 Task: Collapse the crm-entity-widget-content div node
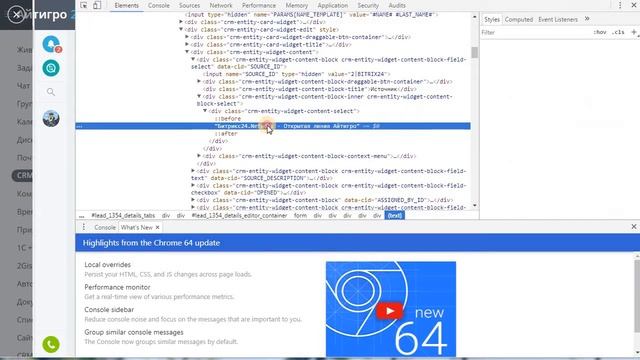tap(187, 52)
